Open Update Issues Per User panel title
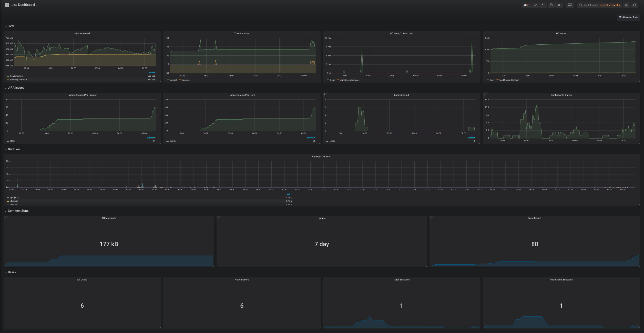The height and width of the screenshot is (333, 644). point(242,95)
